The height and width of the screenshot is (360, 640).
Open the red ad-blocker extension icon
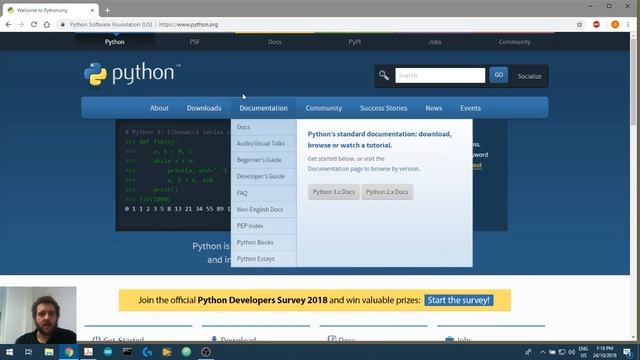point(596,24)
